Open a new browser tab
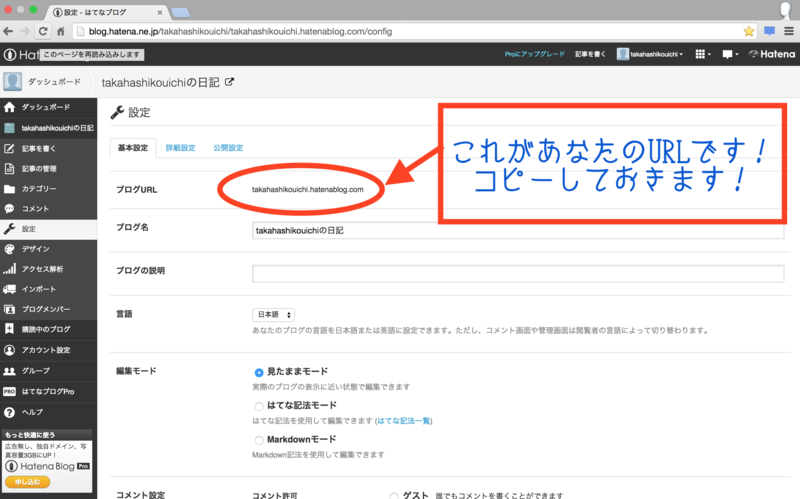Image resolution: width=800 pixels, height=499 pixels. click(181, 12)
